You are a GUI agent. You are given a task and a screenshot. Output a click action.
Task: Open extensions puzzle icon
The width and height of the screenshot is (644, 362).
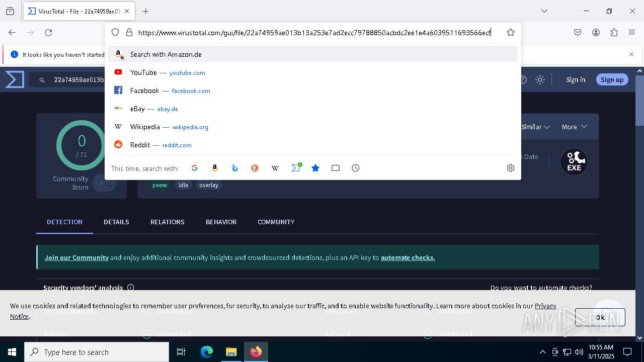click(614, 32)
